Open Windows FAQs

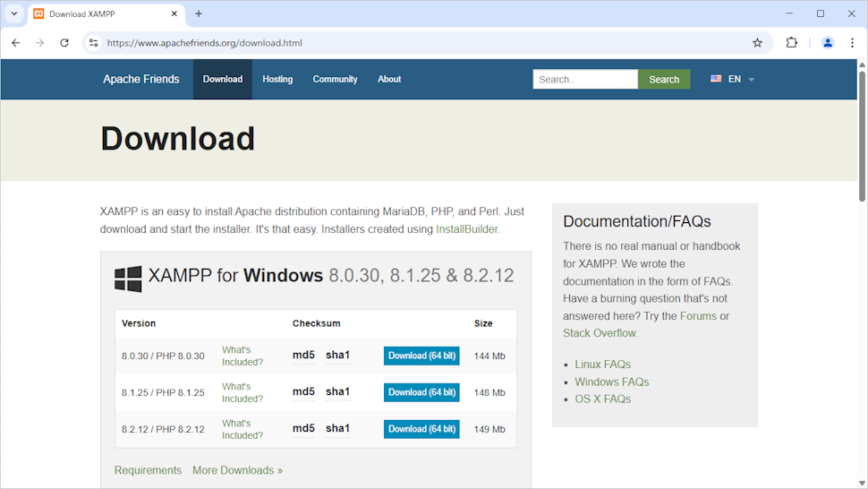coord(612,382)
